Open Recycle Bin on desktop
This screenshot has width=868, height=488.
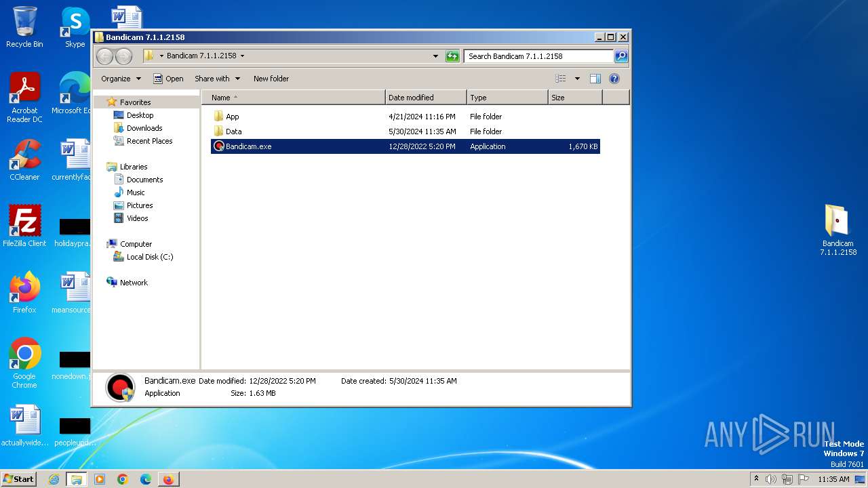pos(24,27)
